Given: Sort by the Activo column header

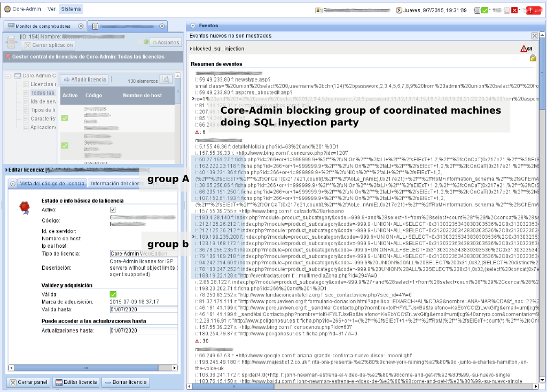Looking at the screenshot, I should pyautogui.click(x=70, y=96).
